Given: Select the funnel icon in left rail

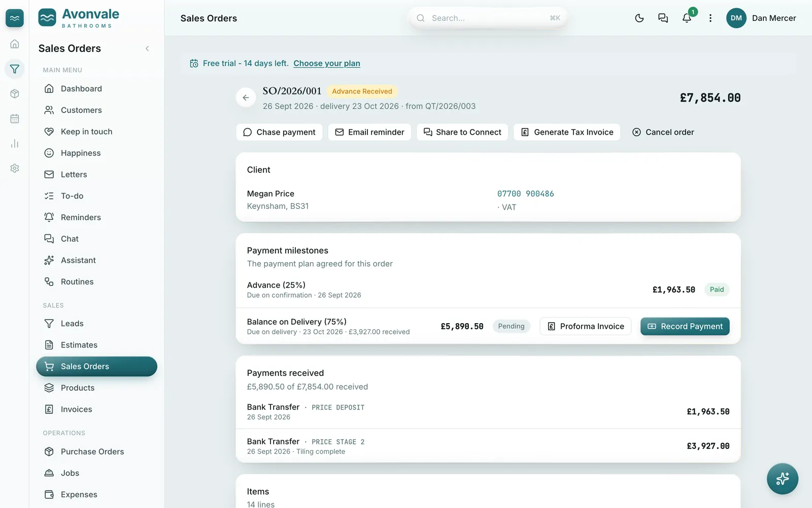Looking at the screenshot, I should tap(15, 69).
